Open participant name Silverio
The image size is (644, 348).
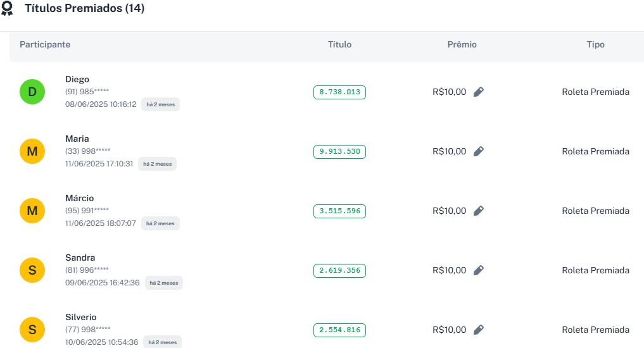click(81, 317)
